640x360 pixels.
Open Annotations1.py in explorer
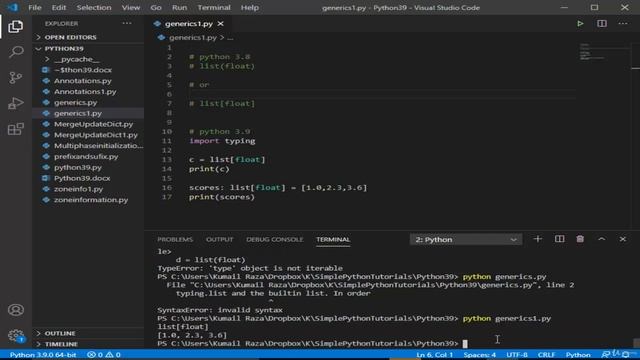(85, 92)
